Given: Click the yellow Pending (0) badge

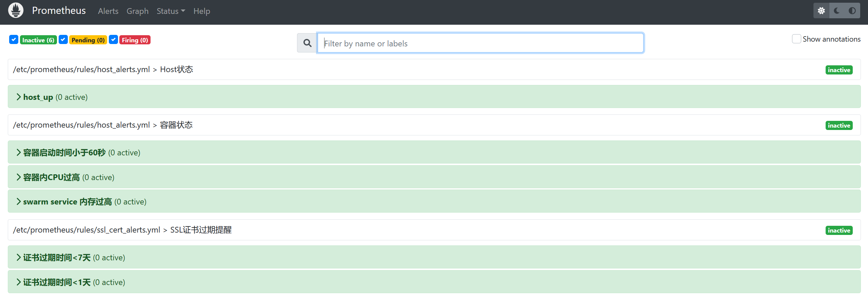Looking at the screenshot, I should pyautogui.click(x=88, y=40).
